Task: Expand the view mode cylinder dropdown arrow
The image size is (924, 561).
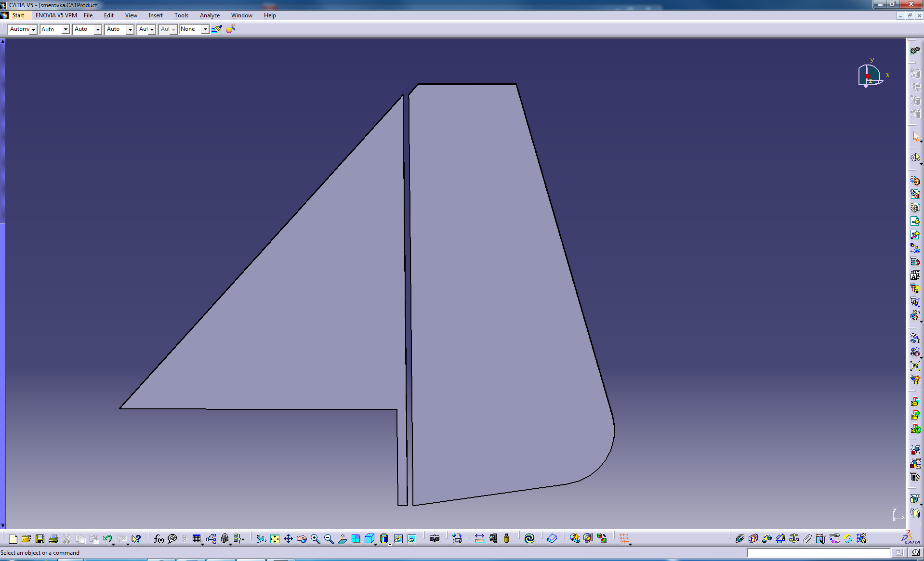Action: pyautogui.click(x=389, y=544)
